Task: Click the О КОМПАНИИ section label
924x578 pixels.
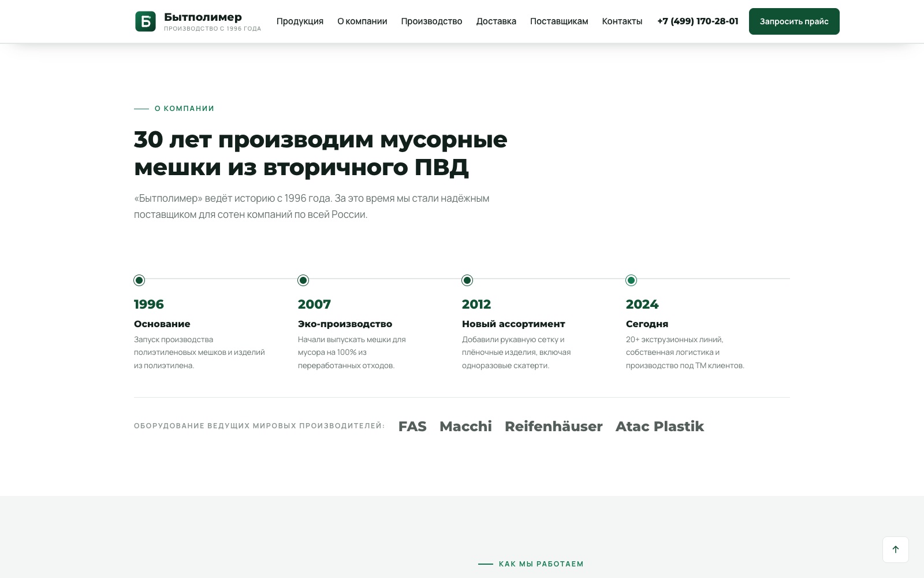Action: (x=184, y=109)
